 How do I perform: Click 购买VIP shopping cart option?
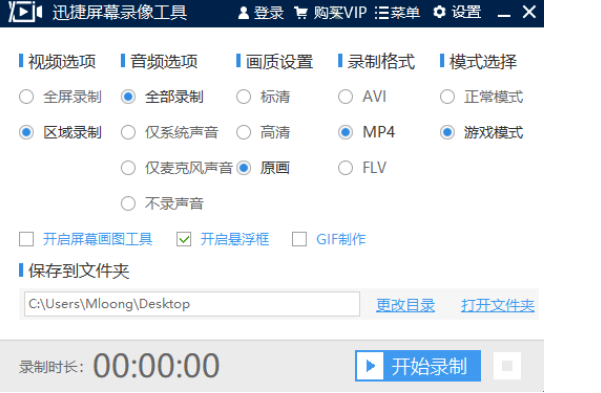pyautogui.click(x=330, y=13)
